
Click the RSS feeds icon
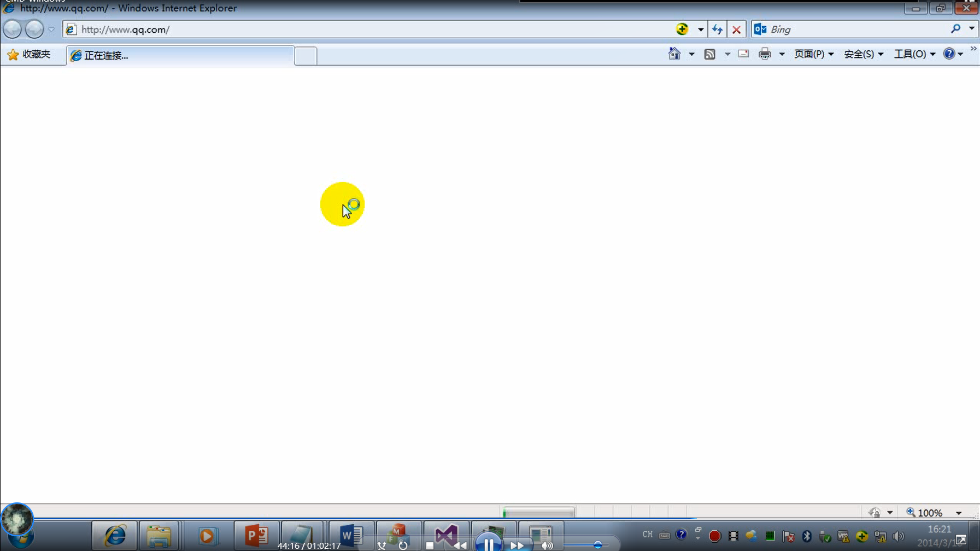709,54
